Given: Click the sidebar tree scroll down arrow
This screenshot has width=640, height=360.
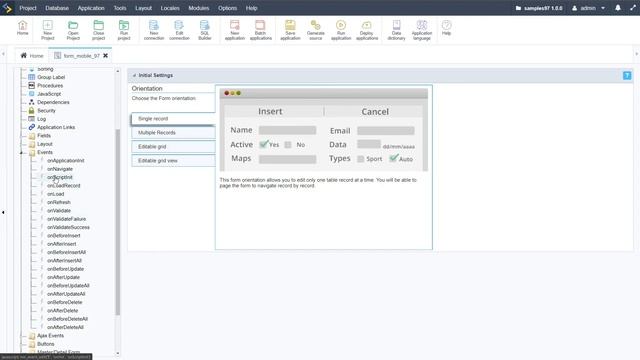Looking at the screenshot, I should pyautogui.click(x=118, y=354).
